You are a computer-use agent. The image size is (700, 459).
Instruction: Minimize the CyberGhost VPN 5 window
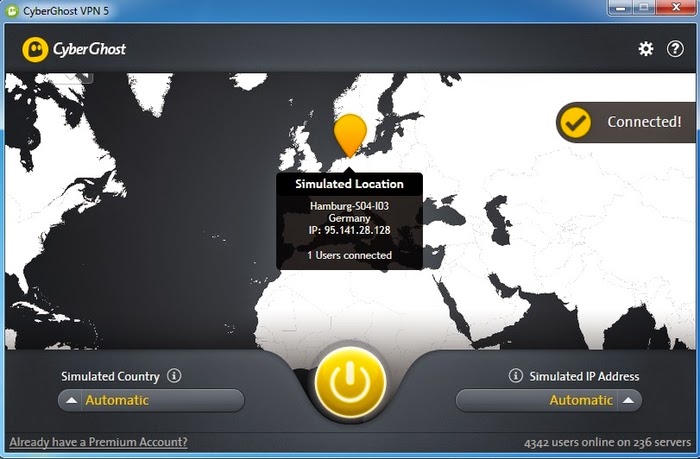pyautogui.click(x=619, y=7)
